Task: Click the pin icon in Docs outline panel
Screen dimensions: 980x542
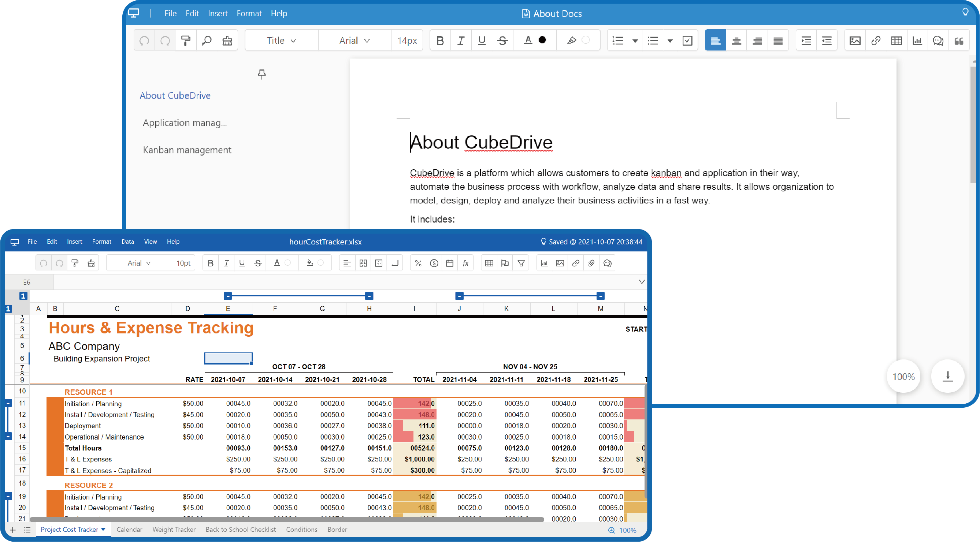Action: [262, 74]
